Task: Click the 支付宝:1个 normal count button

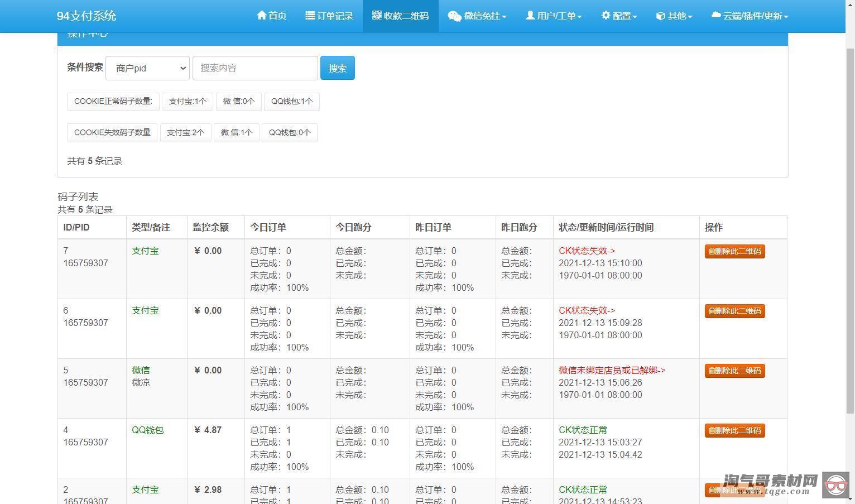Action: (x=188, y=102)
